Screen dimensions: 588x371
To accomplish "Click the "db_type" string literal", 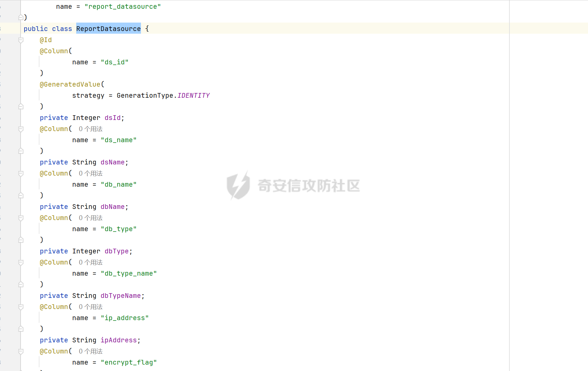I will [119, 229].
